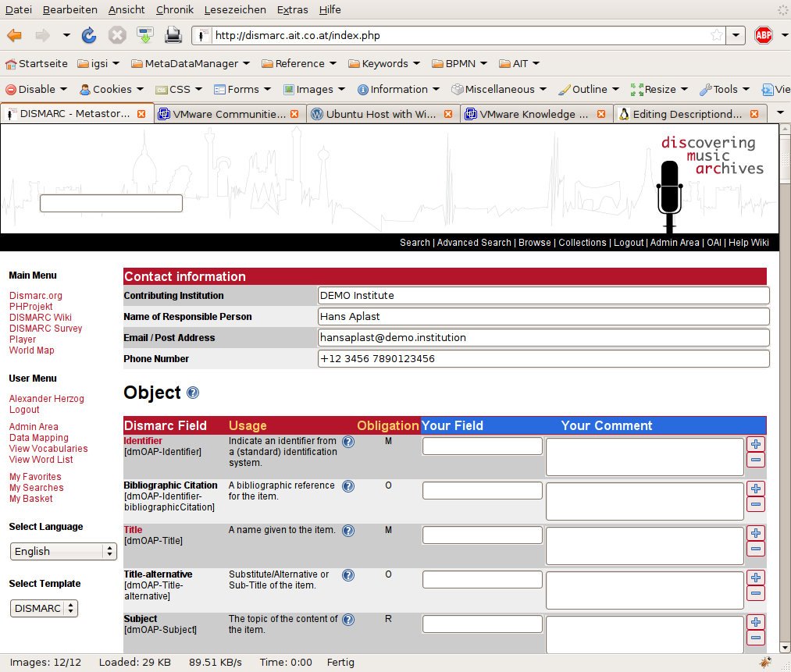Open the Datei menu
The height and width of the screenshot is (672, 791).
coord(18,9)
